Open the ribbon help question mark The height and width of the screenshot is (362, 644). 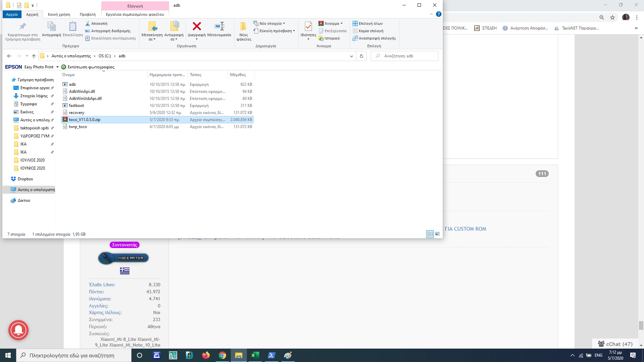click(438, 14)
